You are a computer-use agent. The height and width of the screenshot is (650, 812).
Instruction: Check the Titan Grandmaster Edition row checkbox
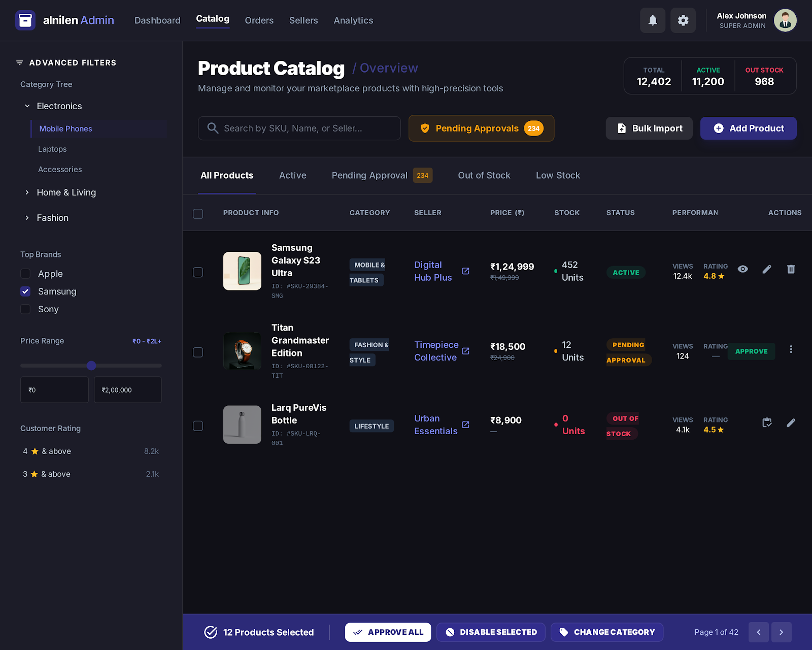[197, 351]
